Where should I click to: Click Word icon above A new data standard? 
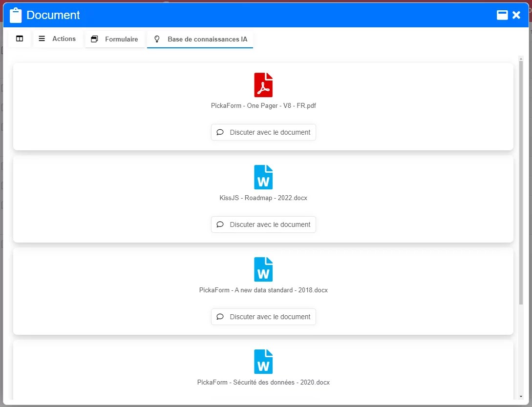[263, 269]
